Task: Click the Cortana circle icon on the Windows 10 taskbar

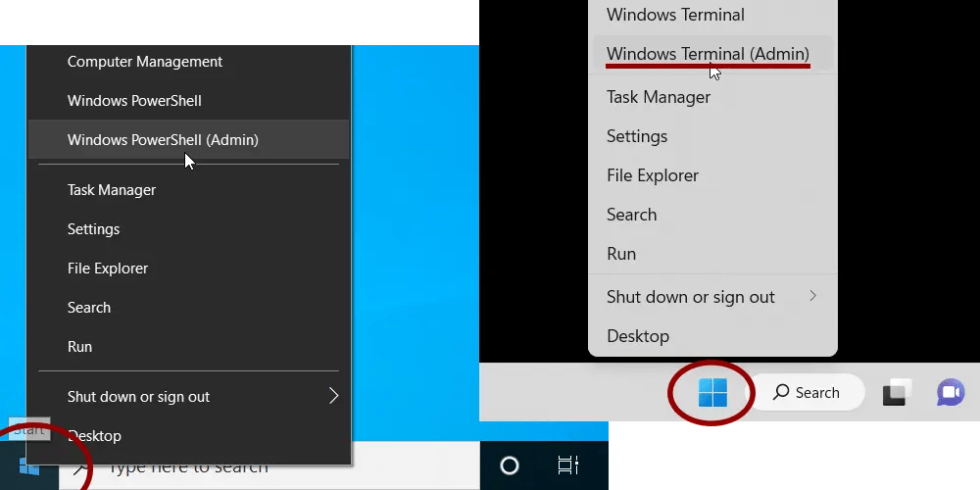Action: [x=510, y=465]
